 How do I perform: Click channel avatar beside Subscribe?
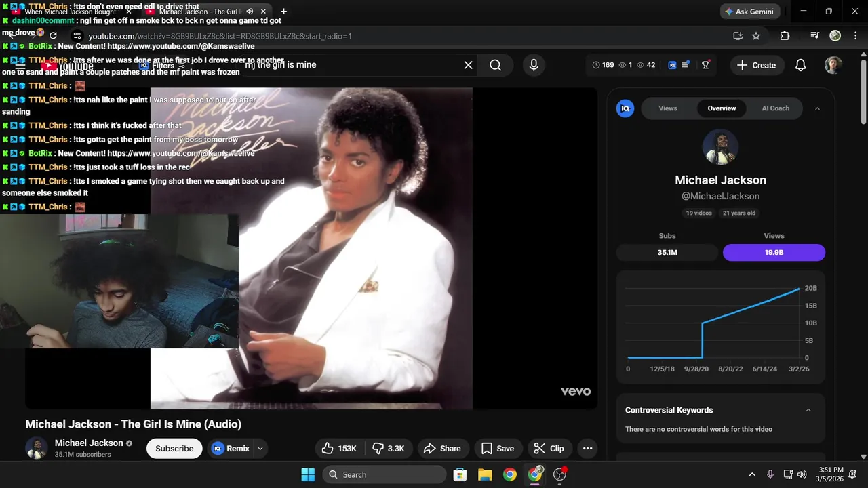click(36, 448)
